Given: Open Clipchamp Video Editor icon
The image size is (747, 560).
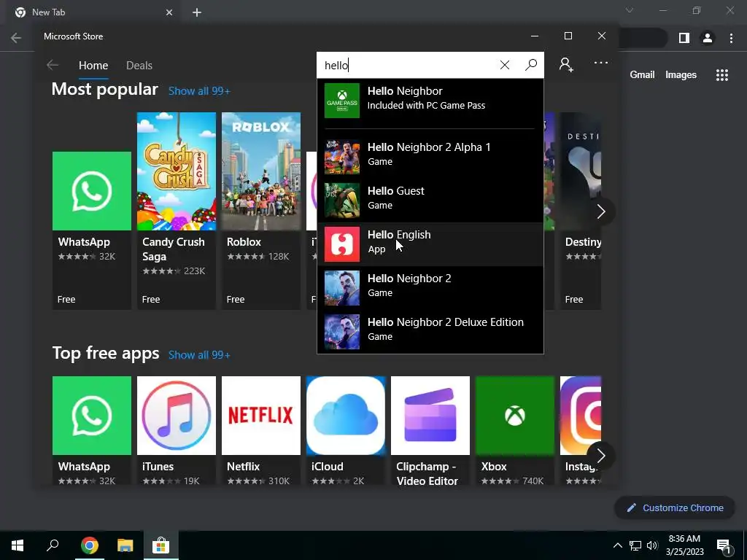Looking at the screenshot, I should coord(430,415).
